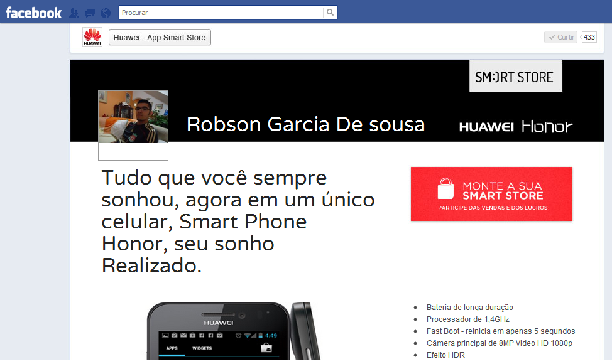
Task: Click the SM:)RT STORE logo
Action: click(x=516, y=75)
